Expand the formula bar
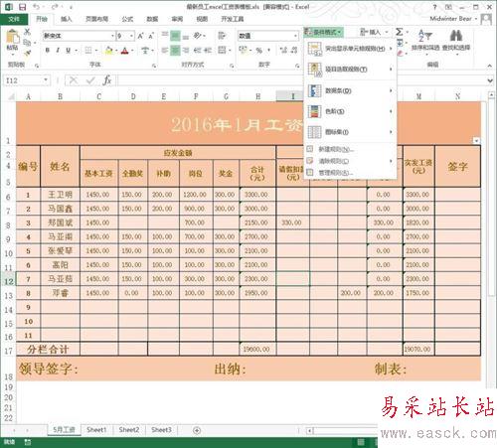The width and height of the screenshot is (497, 448). 490,80
